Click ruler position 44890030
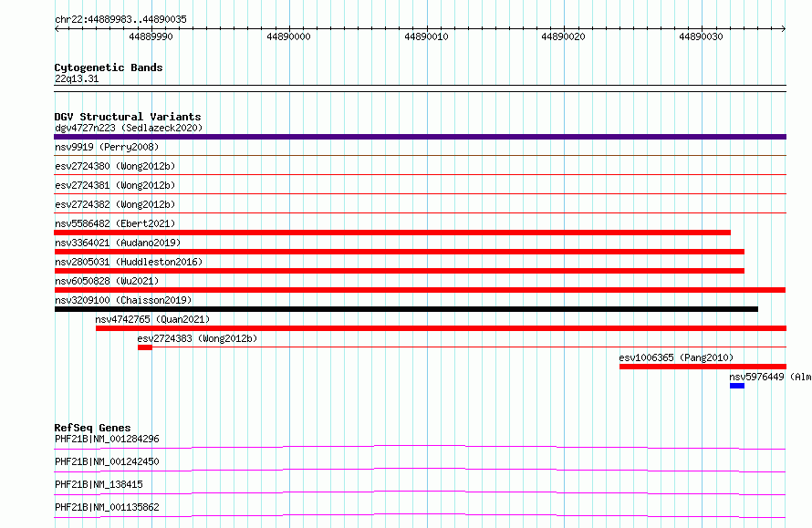 (702, 36)
